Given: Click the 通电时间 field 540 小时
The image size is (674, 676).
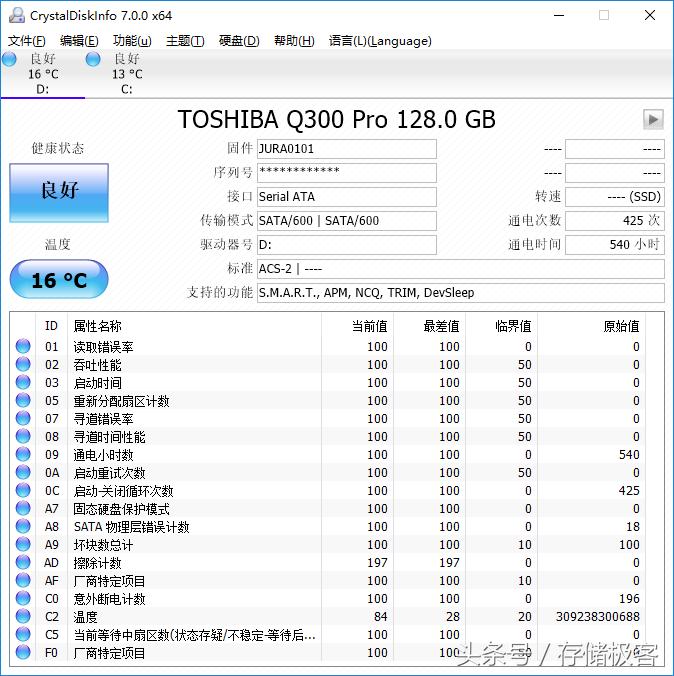Looking at the screenshot, I should 614,245.
